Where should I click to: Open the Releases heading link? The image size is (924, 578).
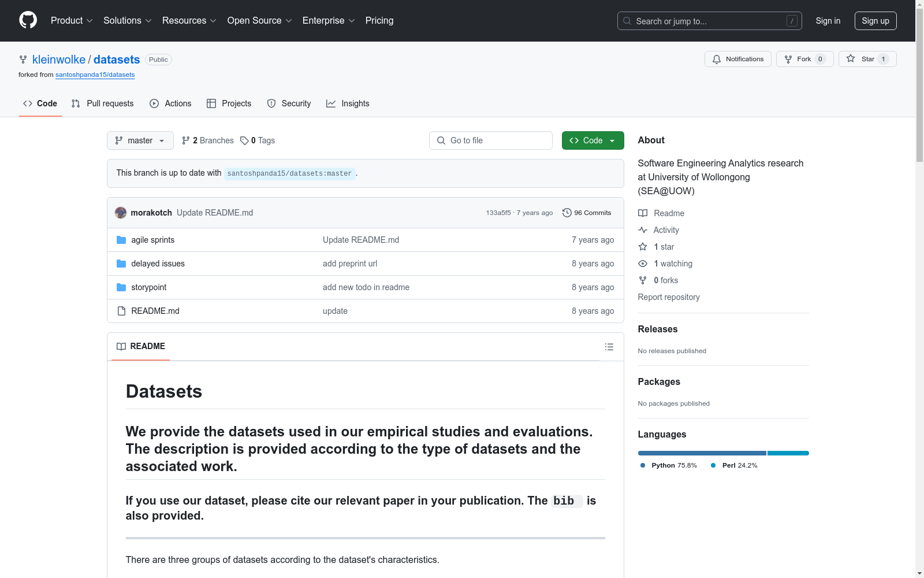pyautogui.click(x=658, y=329)
